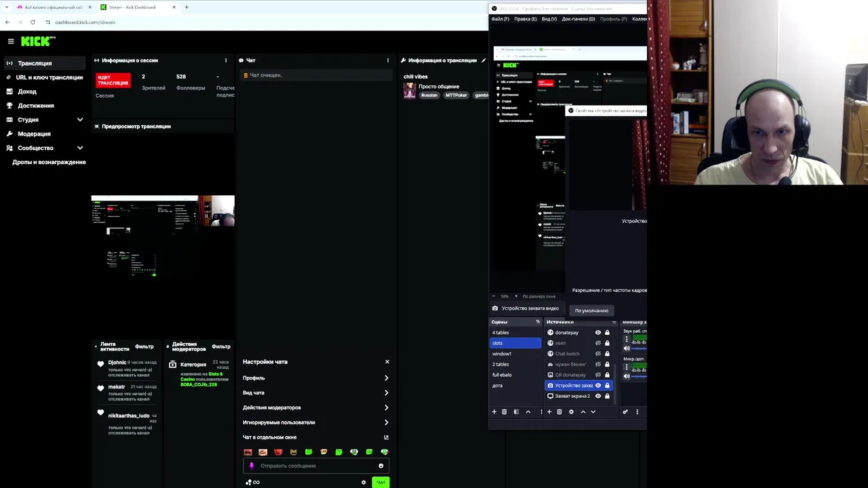Screen dimensions: 868x488
Task: Click По умолчанию button in OBS
Action: pyautogui.click(x=591, y=310)
